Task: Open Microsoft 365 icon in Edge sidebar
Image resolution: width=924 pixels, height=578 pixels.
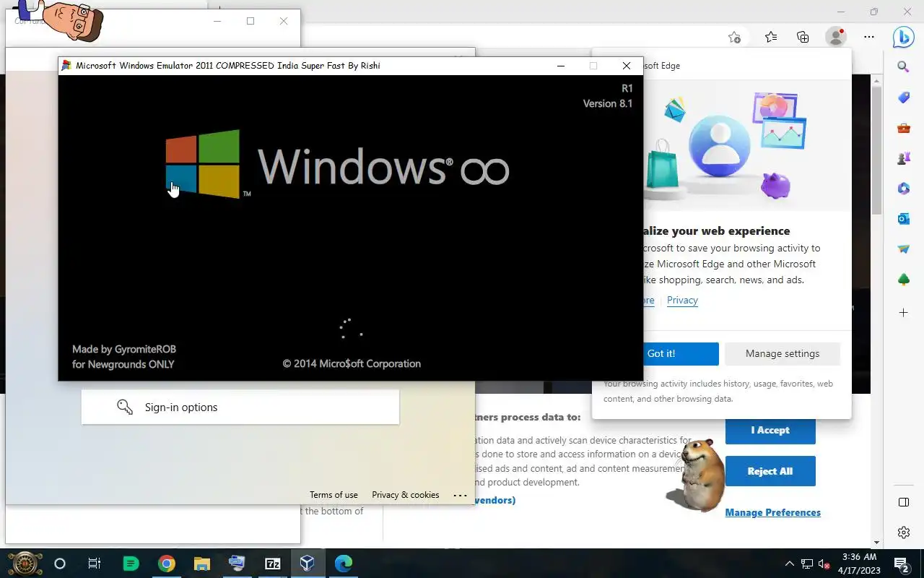Action: 903,189
